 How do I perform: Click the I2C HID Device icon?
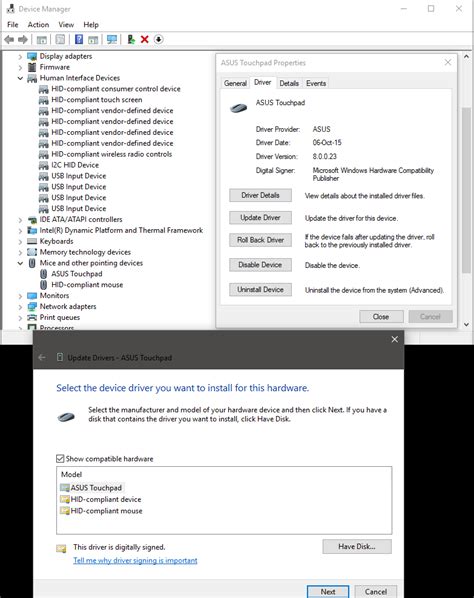point(44,165)
